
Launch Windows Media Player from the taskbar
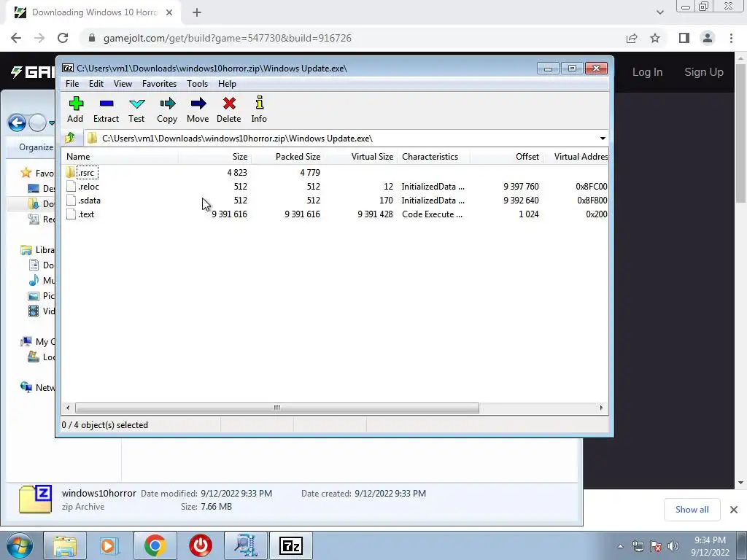click(x=109, y=545)
